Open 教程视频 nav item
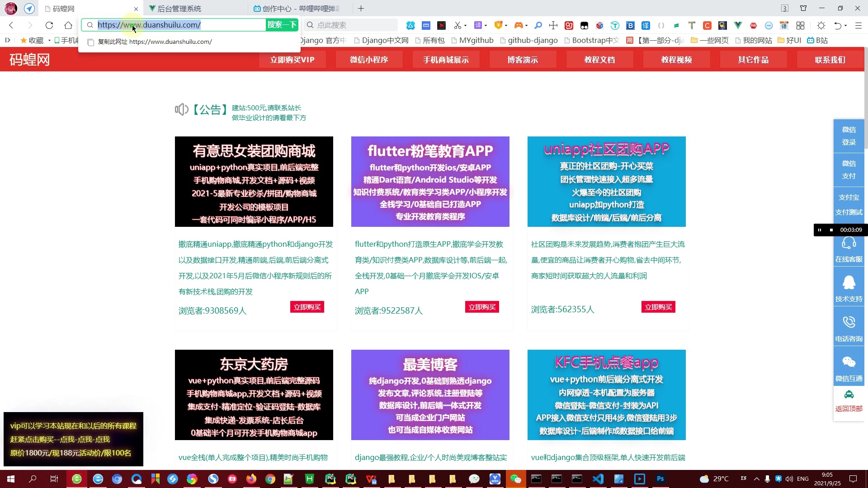868x488 pixels. coord(677,60)
